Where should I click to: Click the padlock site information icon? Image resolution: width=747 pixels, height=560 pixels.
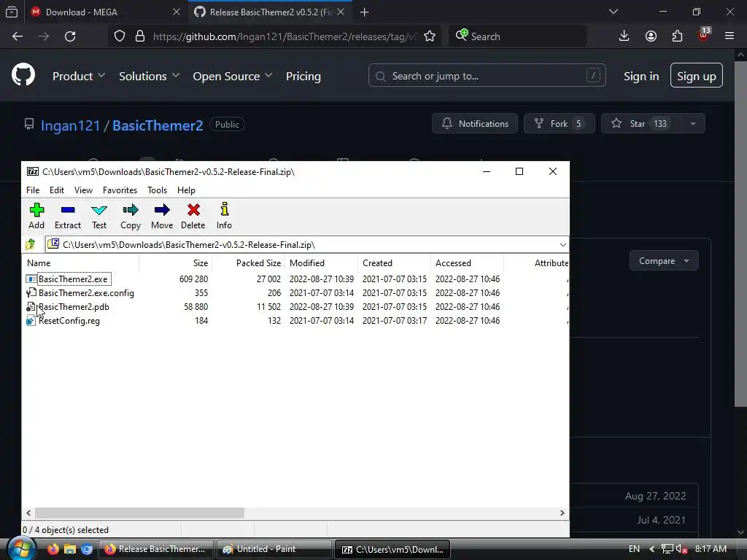(x=139, y=36)
